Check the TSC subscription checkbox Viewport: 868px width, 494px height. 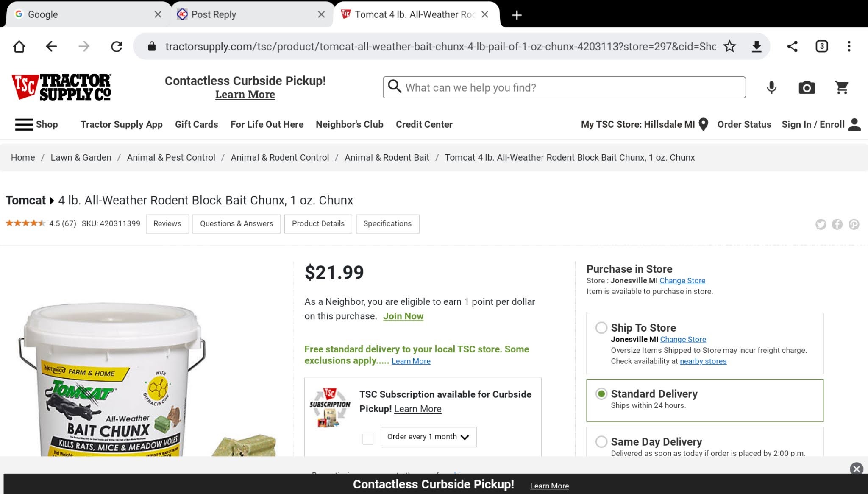click(368, 439)
